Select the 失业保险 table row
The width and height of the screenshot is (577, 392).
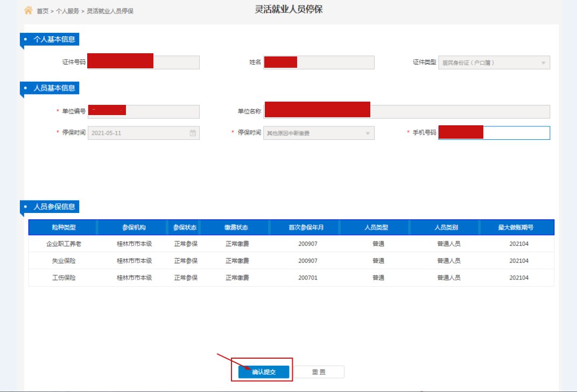pos(291,261)
